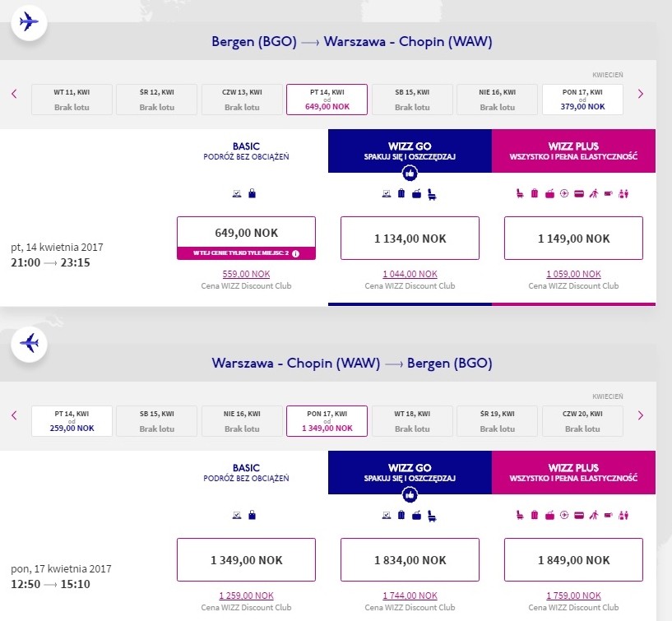
Task: Pick ŚR 19, KWI date tab
Action: click(x=497, y=421)
